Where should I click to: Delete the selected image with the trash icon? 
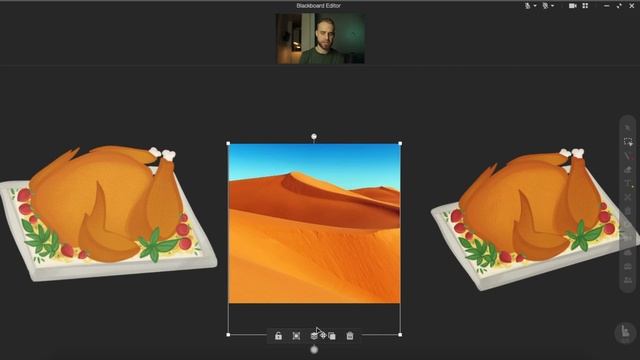(350, 336)
